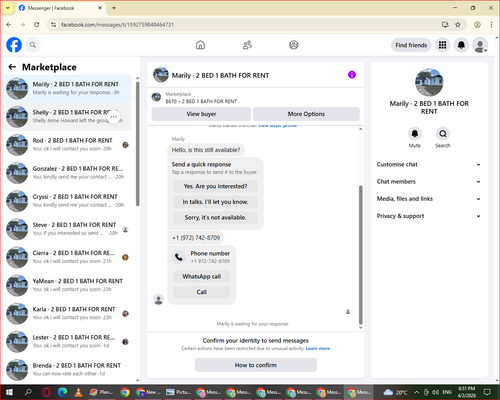Open the notifications bell in header

pos(461,45)
